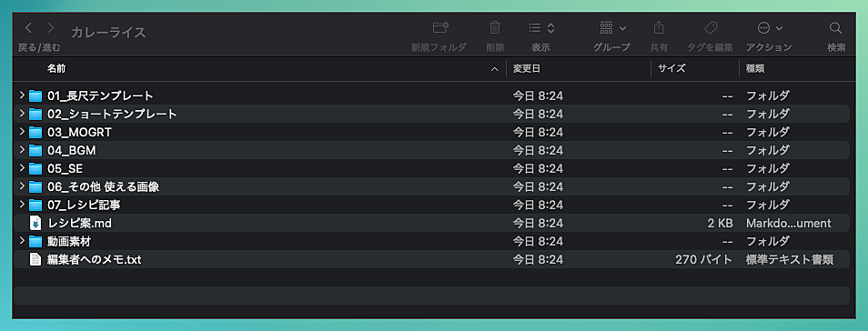Click the 270 バイト size value
The height and width of the screenshot is (331, 868).
pos(704,259)
